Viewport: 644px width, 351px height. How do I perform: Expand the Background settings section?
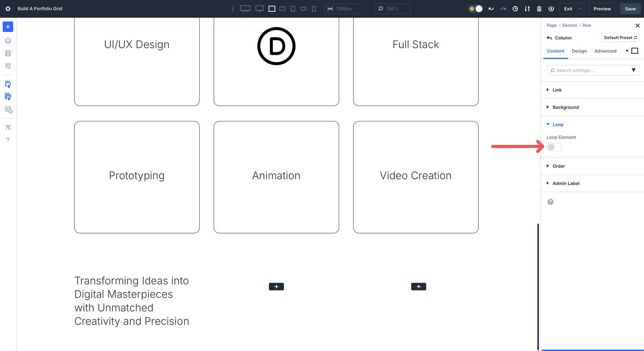(565, 107)
